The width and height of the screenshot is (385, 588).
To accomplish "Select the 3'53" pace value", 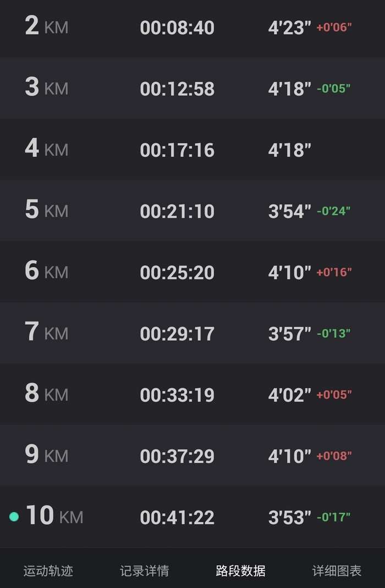I will [289, 517].
